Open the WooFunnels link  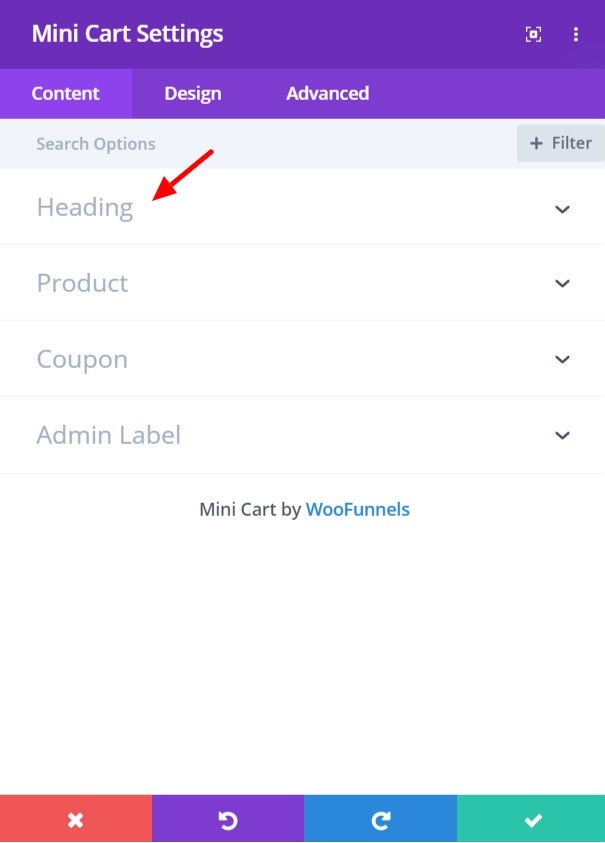[x=358, y=509]
